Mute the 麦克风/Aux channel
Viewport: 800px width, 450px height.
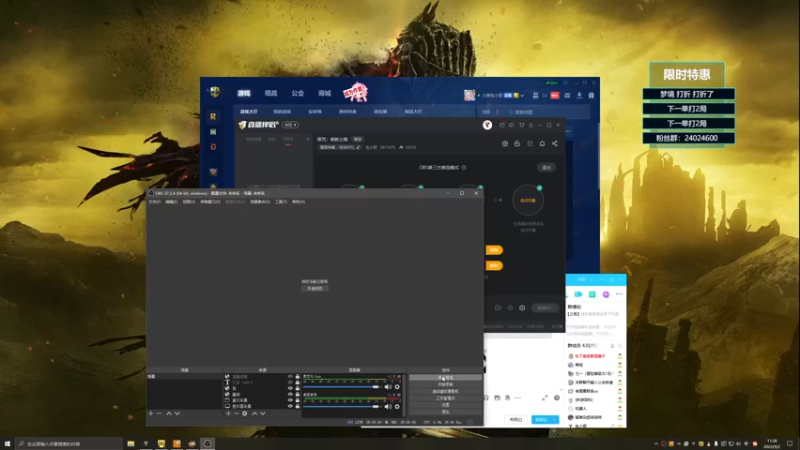(388, 387)
